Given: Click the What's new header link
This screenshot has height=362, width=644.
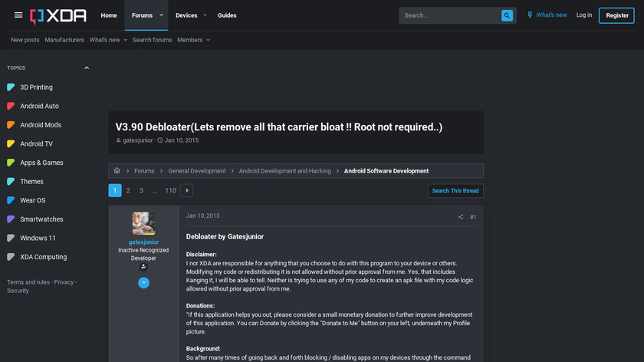Looking at the screenshot, I should tap(551, 15).
